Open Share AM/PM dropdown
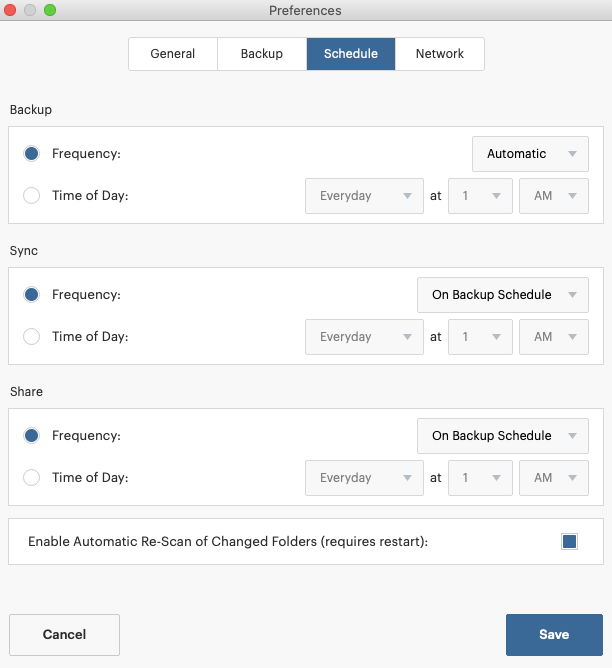The height and width of the screenshot is (668, 612). (x=554, y=478)
